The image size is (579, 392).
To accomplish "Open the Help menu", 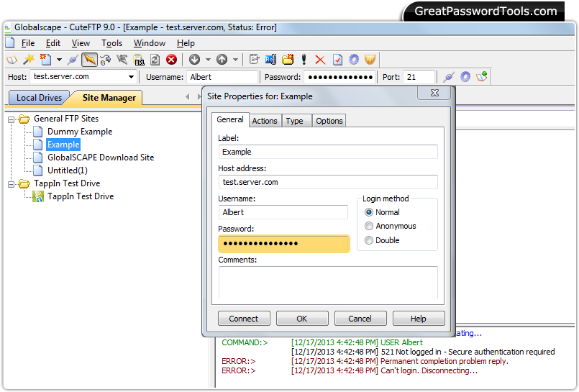I will [x=186, y=43].
